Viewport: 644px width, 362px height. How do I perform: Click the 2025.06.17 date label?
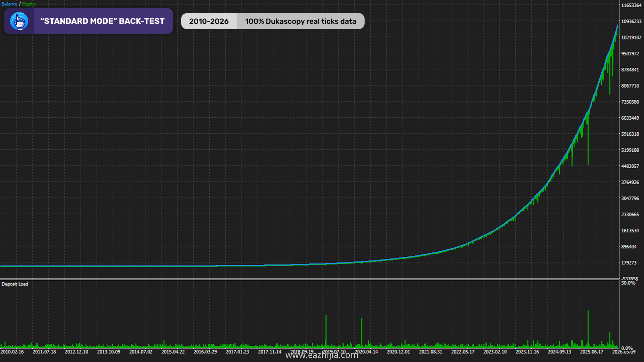(x=592, y=352)
